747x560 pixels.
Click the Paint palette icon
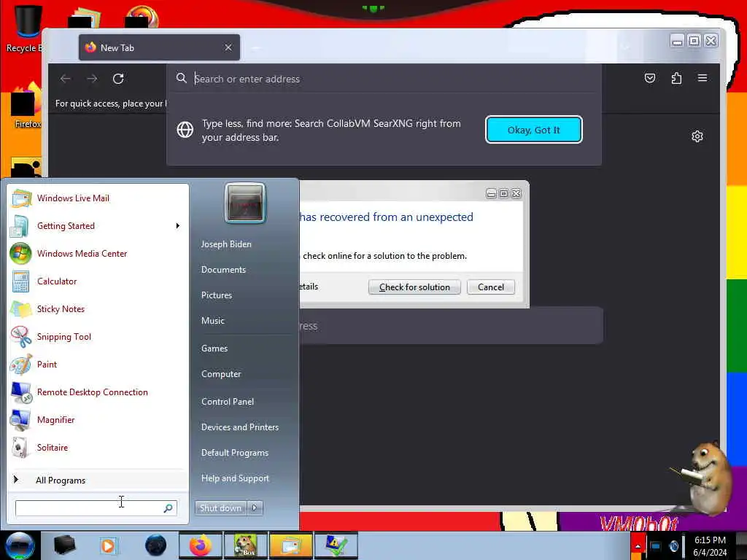[x=21, y=365]
